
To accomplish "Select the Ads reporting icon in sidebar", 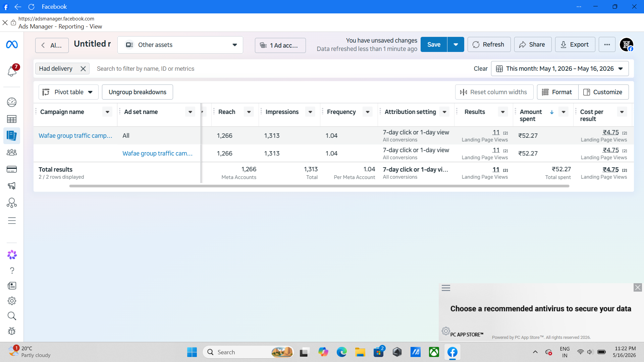I will (12, 136).
